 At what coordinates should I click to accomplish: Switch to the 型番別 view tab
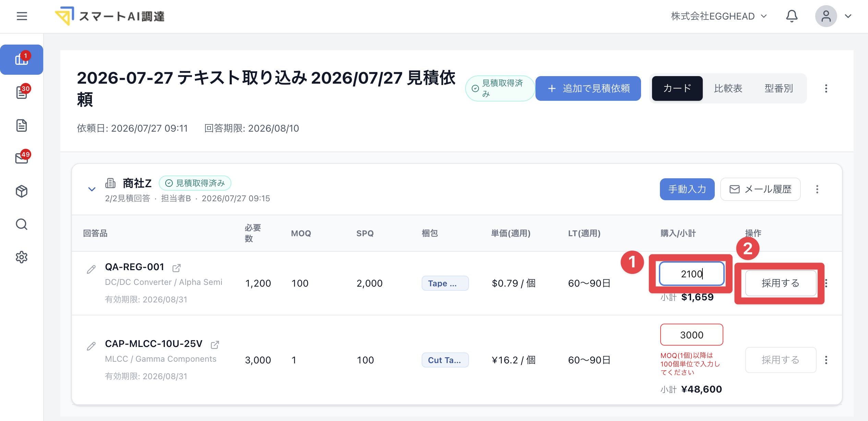click(779, 88)
